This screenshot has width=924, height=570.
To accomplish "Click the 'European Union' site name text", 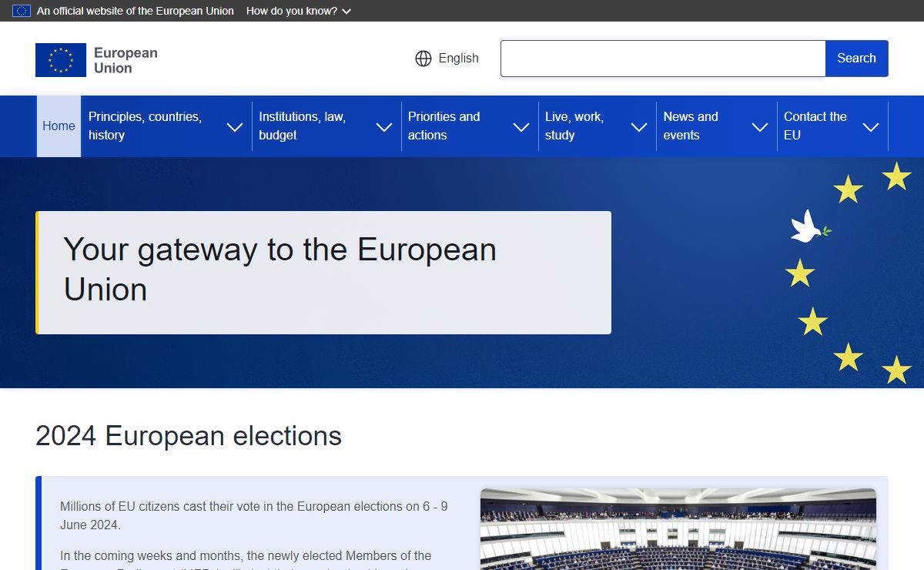I will tap(126, 60).
